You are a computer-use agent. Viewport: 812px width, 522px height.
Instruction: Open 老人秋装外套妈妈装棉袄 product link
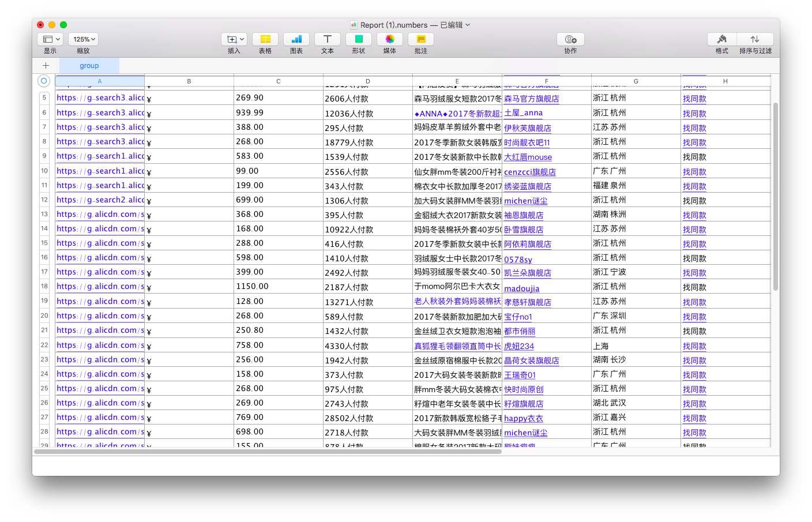point(457,301)
